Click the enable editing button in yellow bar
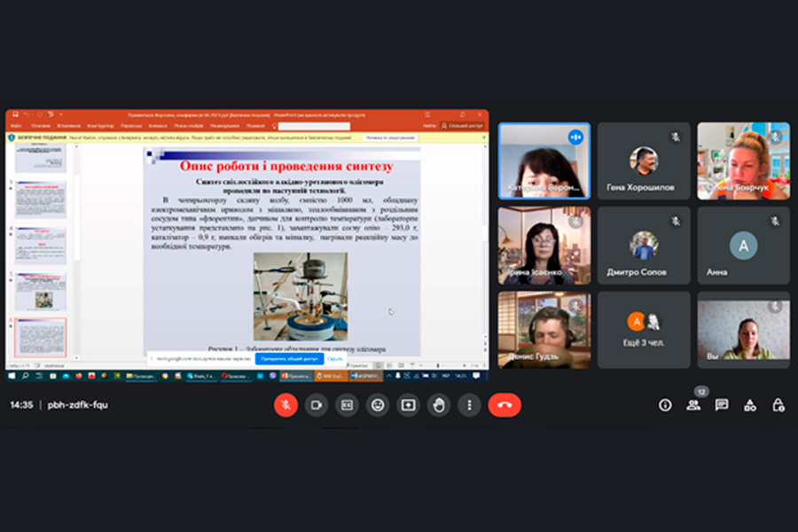 tap(390, 137)
